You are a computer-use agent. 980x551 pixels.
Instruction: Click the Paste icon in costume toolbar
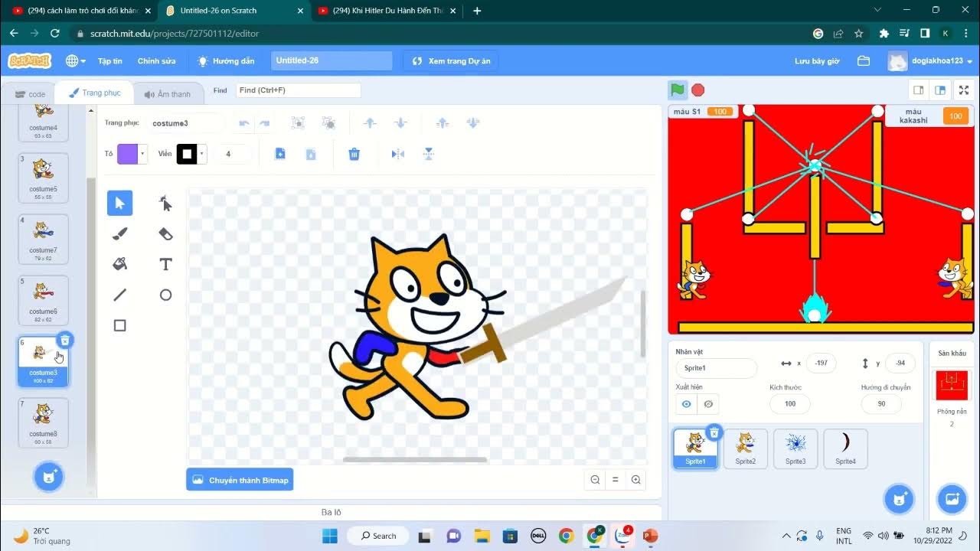[x=311, y=154]
